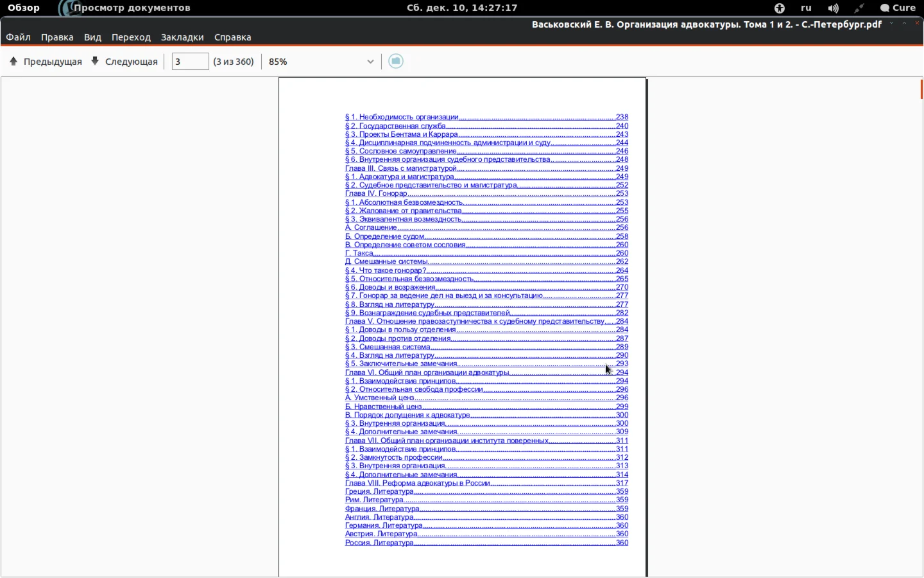Open link § 8. Взгляд на литературу
The width and height of the screenshot is (924, 578).
tap(390, 304)
